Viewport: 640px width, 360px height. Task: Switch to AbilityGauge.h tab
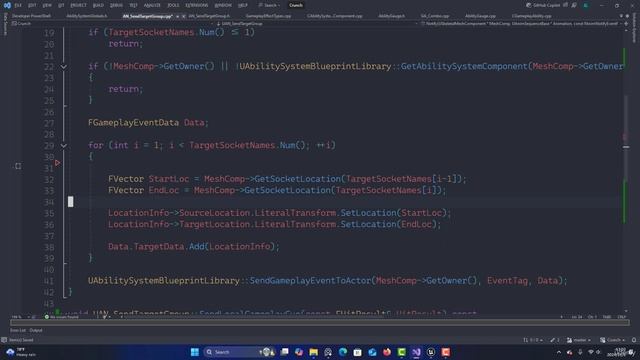click(x=391, y=16)
